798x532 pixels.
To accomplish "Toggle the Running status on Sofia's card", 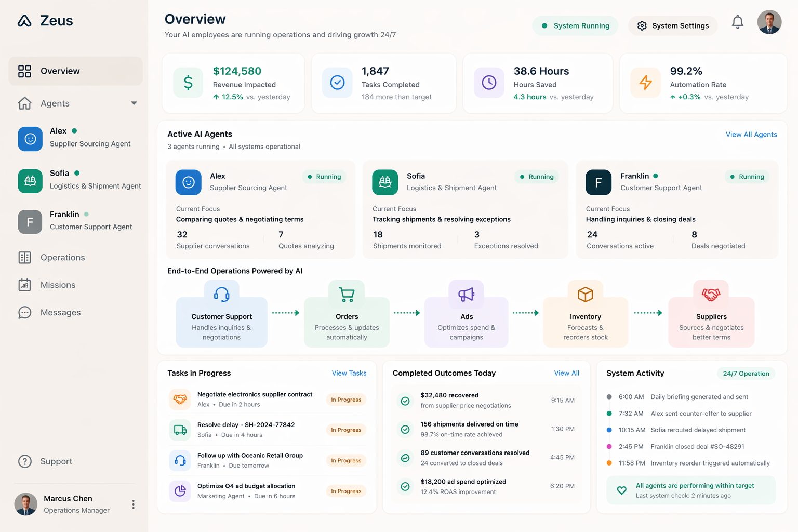I will pyautogui.click(x=537, y=177).
